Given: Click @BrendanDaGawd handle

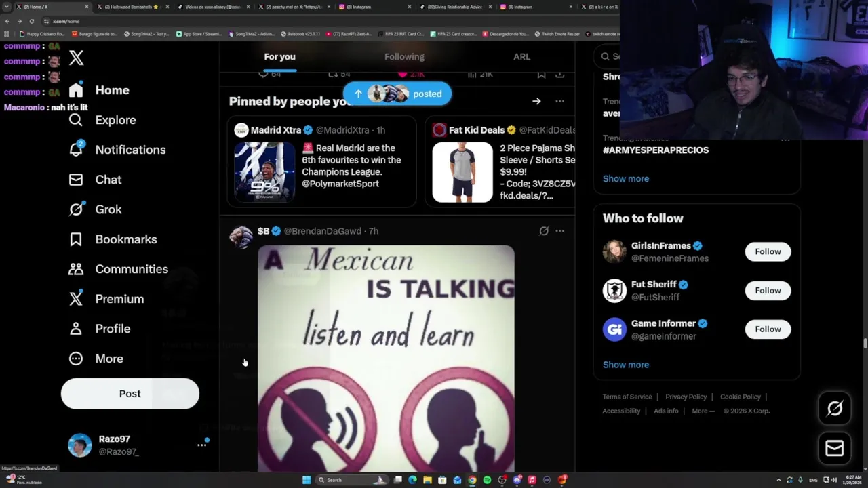Looking at the screenshot, I should [323, 231].
